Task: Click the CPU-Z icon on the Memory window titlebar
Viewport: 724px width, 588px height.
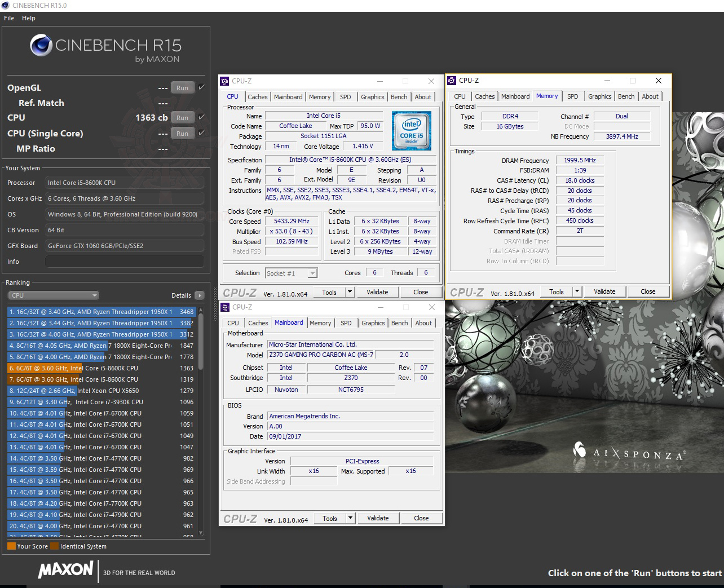Action: [x=452, y=81]
